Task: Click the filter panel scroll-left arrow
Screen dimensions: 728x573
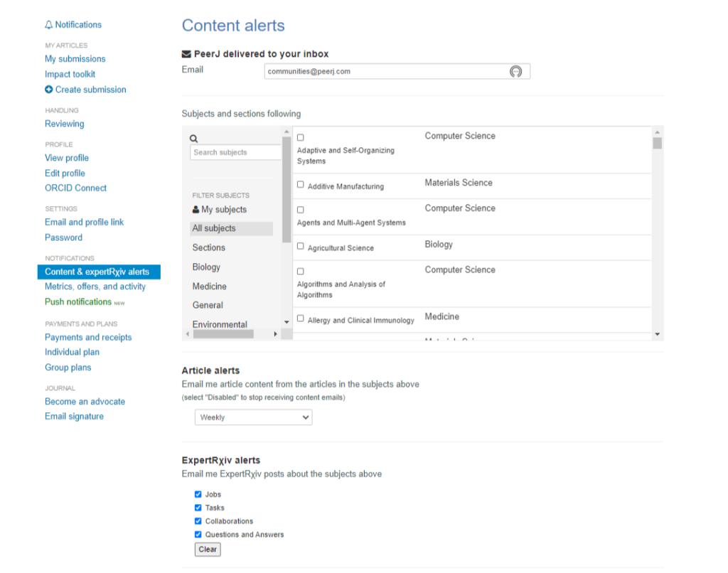Action: tap(187, 334)
